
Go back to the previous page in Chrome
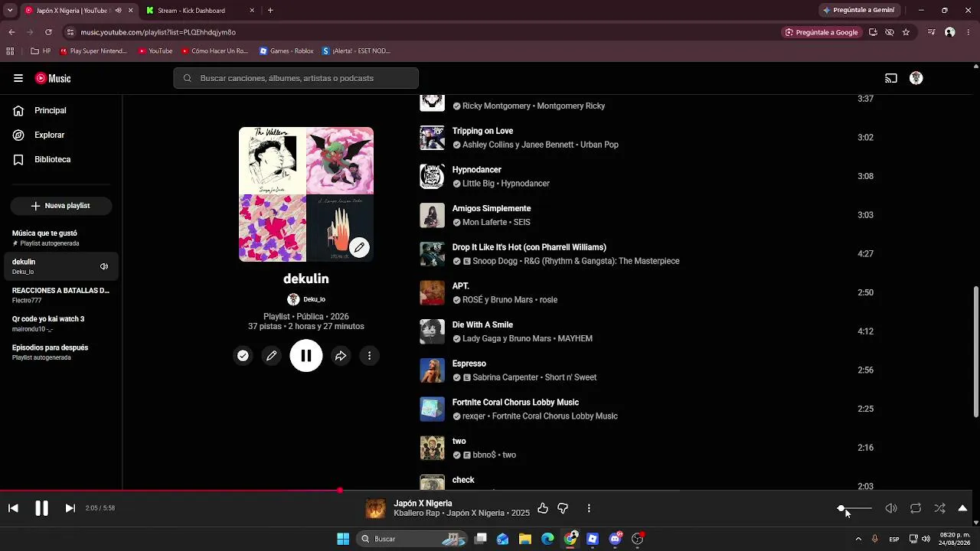coord(11,32)
